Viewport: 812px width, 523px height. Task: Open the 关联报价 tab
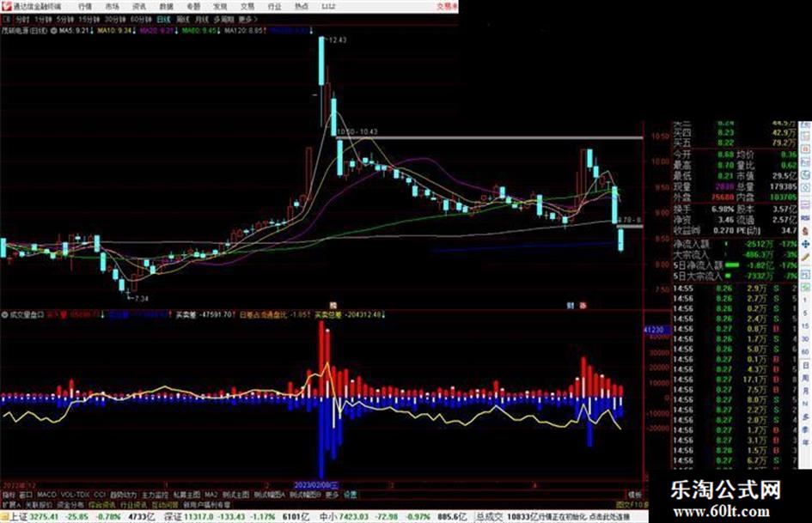coord(39,504)
